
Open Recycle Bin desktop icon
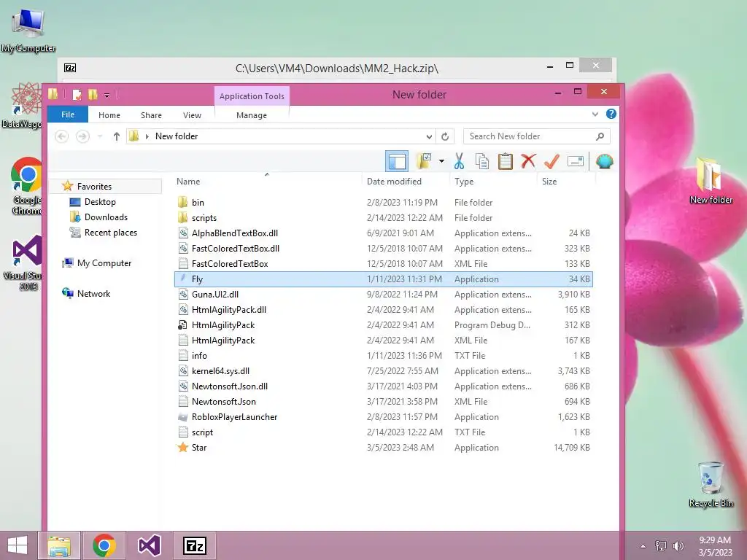[x=711, y=484]
